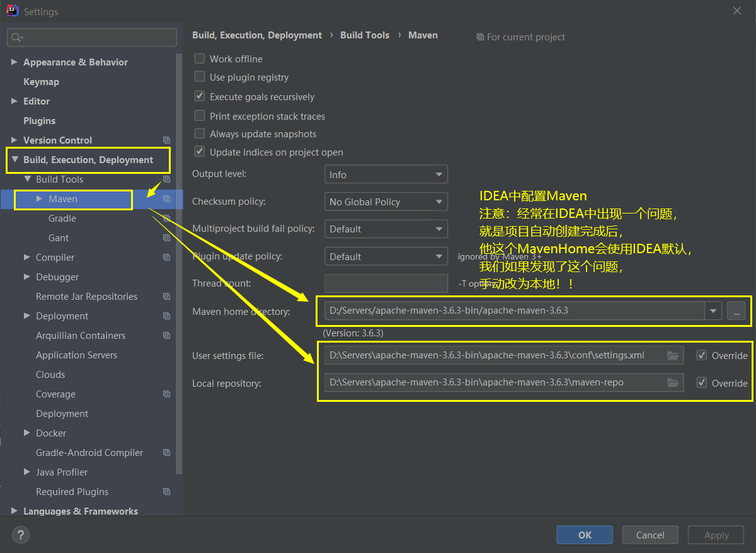The image size is (756, 553).
Task: Open the Output level dropdown
Action: (386, 174)
